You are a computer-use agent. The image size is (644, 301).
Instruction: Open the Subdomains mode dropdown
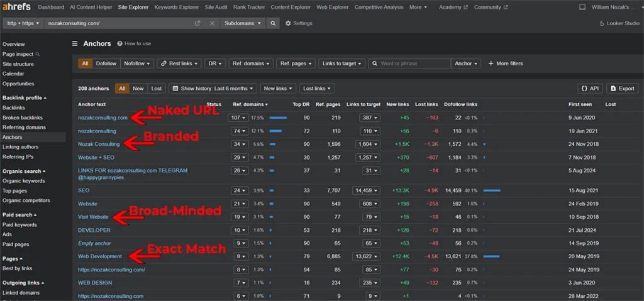[x=243, y=23]
